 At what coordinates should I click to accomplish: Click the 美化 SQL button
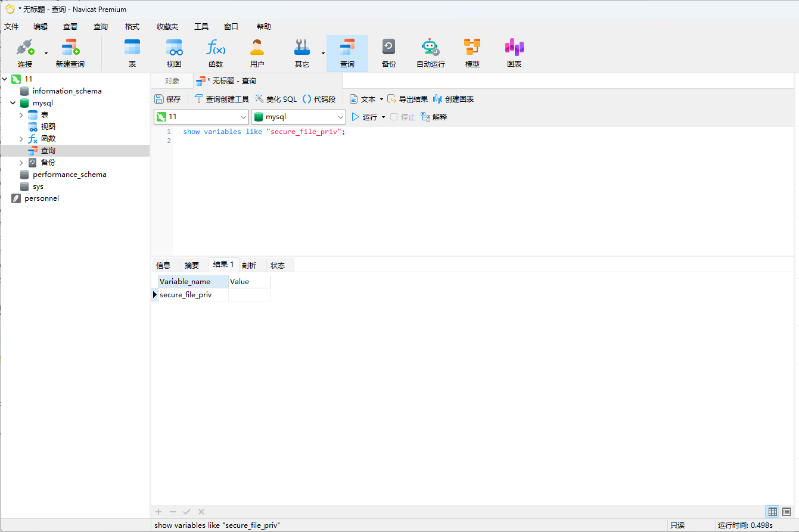275,99
